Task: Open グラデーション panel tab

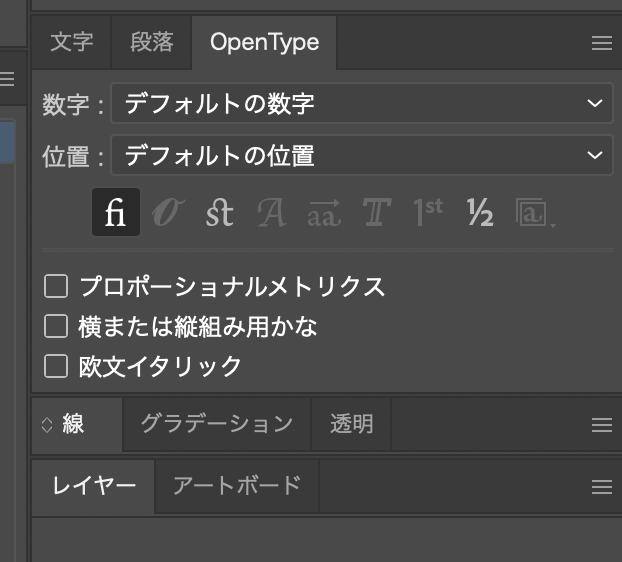Action: point(216,424)
